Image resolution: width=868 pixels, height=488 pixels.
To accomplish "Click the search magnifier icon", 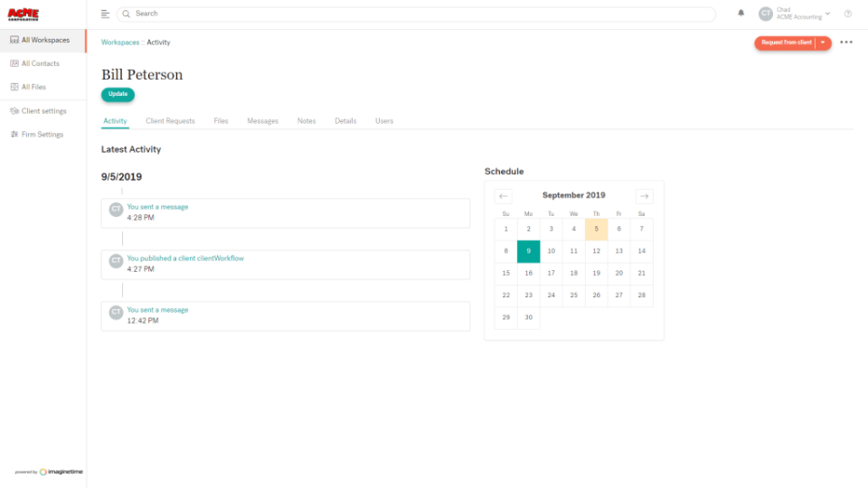I will point(127,14).
